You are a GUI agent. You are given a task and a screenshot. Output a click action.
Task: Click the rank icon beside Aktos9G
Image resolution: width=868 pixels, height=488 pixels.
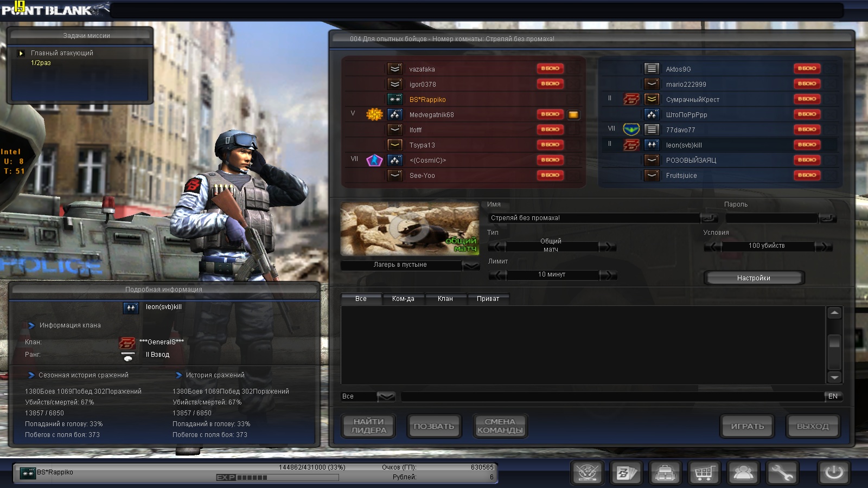click(x=652, y=69)
